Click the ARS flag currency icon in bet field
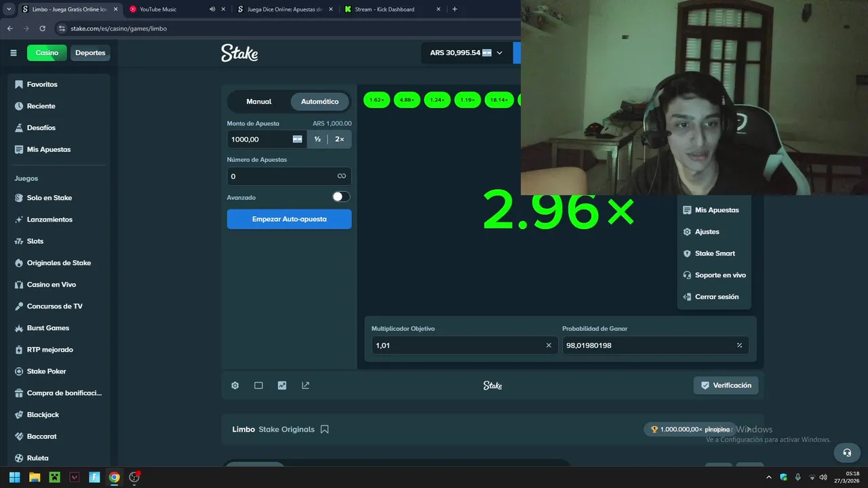 pos(297,139)
